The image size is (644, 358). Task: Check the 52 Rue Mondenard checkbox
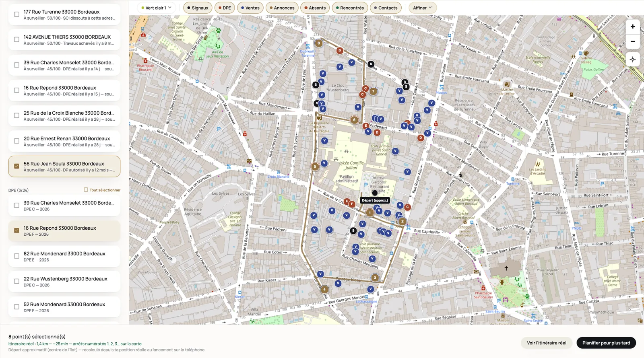point(17,307)
